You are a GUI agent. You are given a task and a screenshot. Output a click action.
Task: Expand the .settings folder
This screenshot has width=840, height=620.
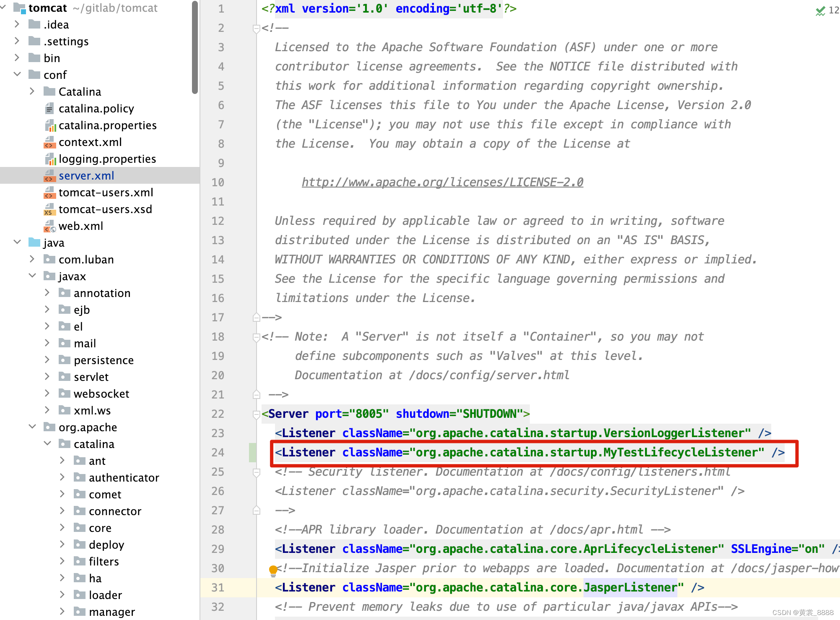[17, 41]
